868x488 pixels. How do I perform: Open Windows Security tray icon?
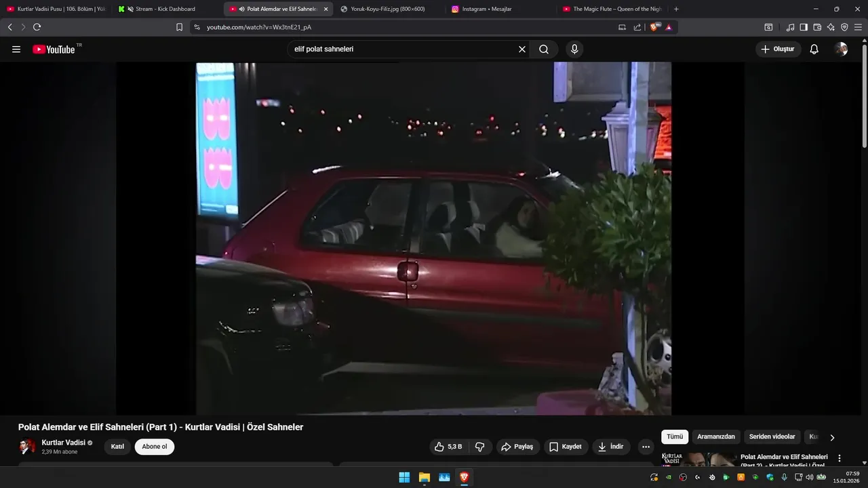pyautogui.click(x=770, y=477)
